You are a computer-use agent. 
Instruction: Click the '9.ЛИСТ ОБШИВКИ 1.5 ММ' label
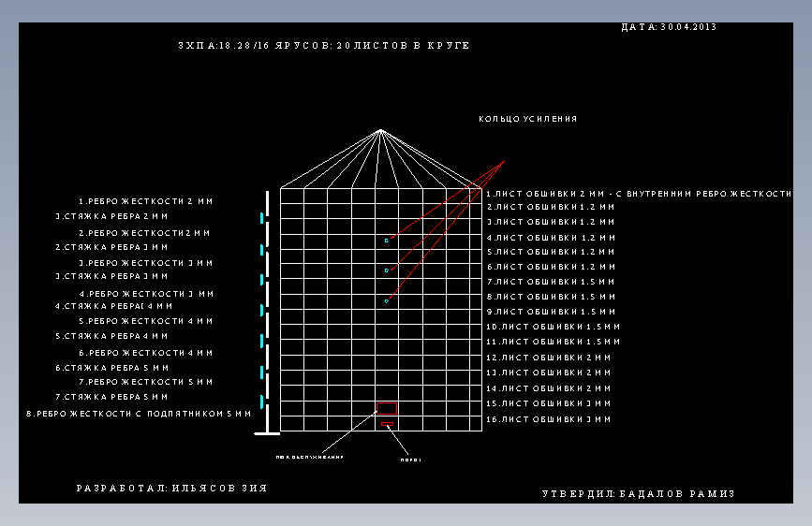point(551,313)
